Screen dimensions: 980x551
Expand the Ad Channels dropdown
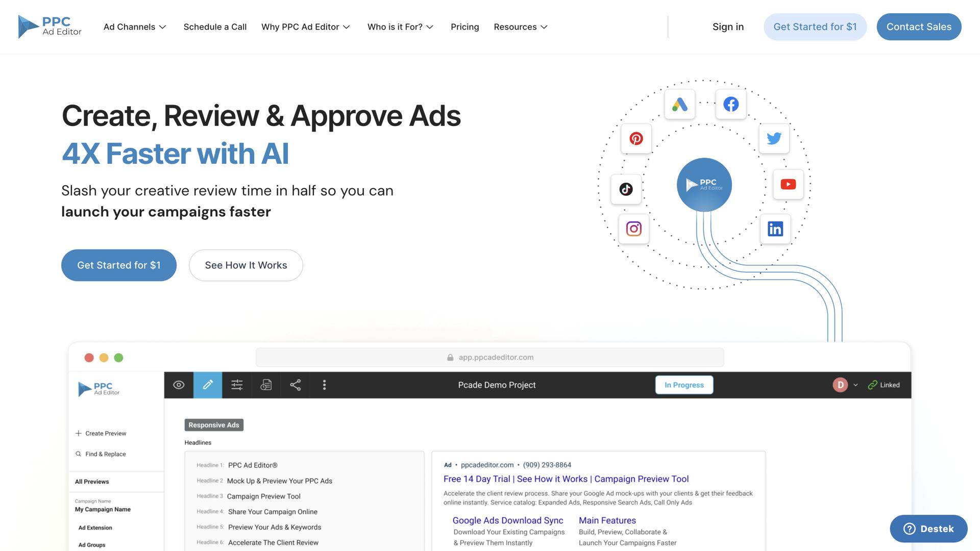click(x=134, y=27)
